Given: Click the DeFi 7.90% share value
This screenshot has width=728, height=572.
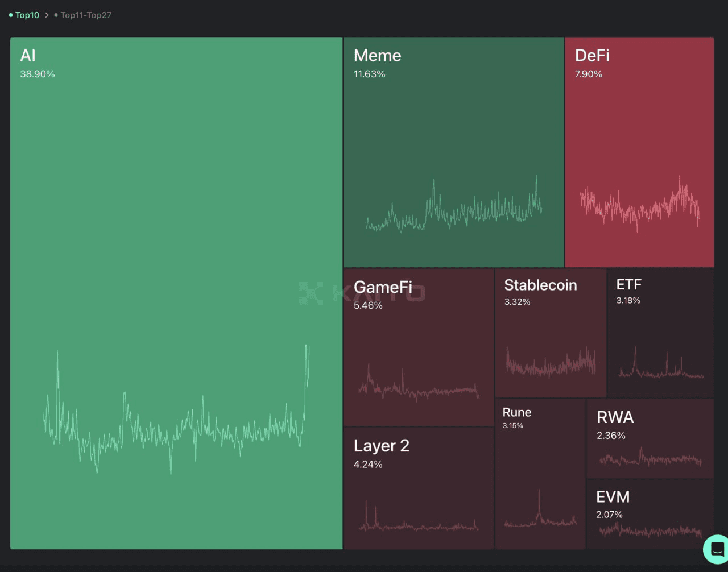Looking at the screenshot, I should pyautogui.click(x=589, y=74).
